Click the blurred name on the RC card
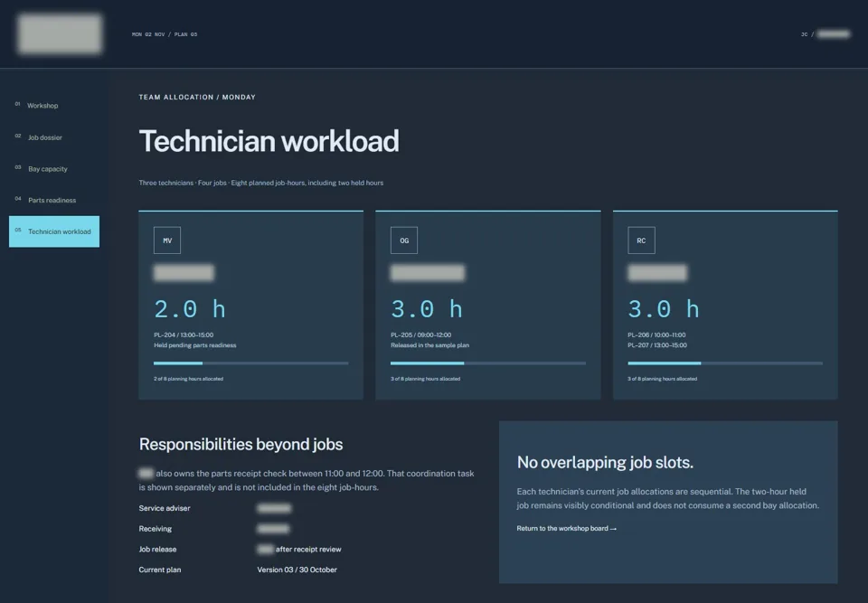868x603 pixels. point(657,272)
